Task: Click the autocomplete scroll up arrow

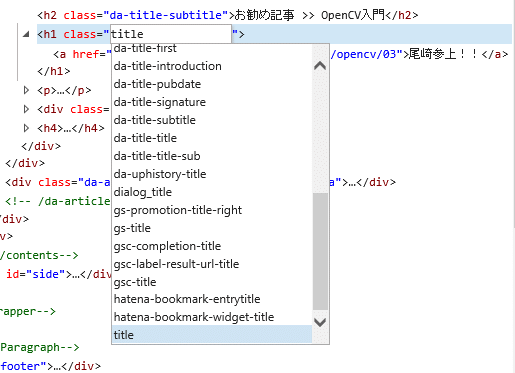Action: click(320, 66)
